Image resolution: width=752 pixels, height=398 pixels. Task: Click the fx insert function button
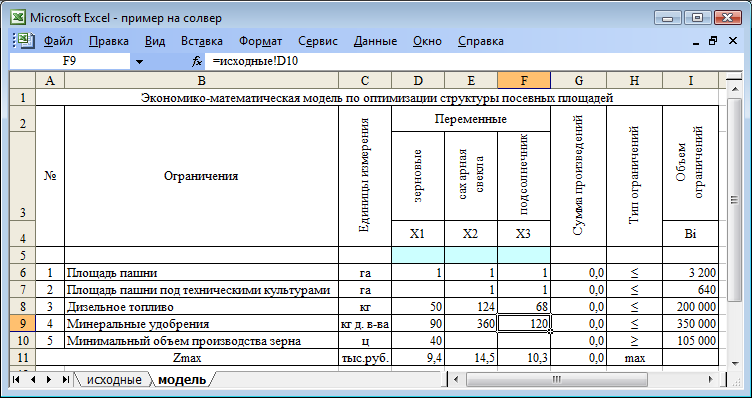197,61
